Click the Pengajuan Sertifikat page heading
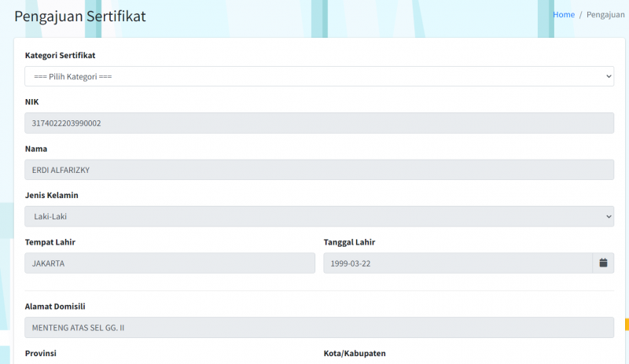The height and width of the screenshot is (364, 629). [80, 17]
